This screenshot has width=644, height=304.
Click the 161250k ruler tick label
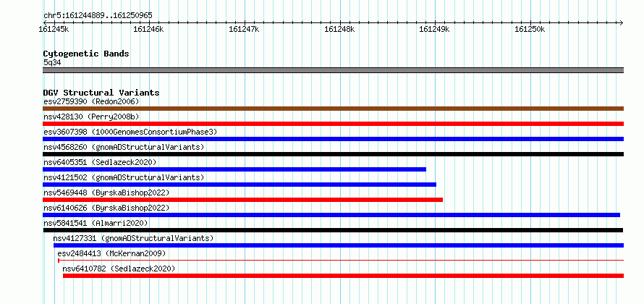530,29
